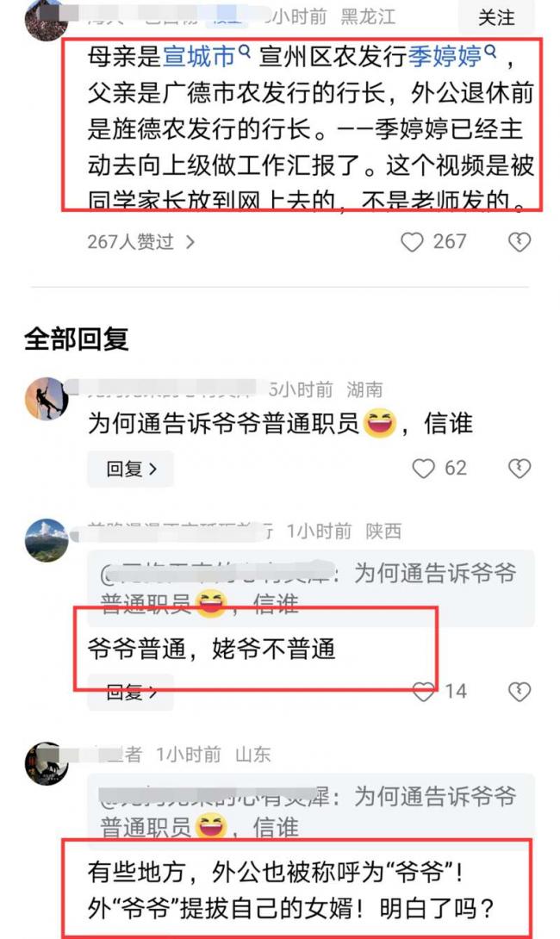Search icon next to 宣城市 keyword
The image size is (560, 939).
244,51
